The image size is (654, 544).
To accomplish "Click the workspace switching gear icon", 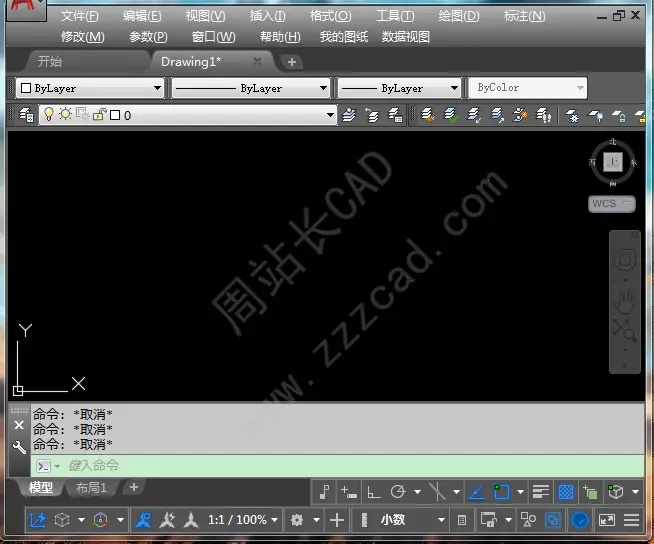I will coord(297,520).
